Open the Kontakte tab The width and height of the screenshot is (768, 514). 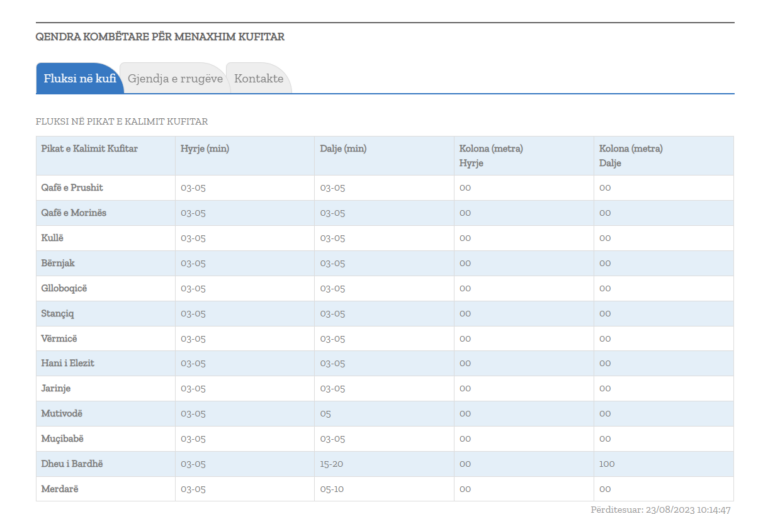pyautogui.click(x=259, y=78)
